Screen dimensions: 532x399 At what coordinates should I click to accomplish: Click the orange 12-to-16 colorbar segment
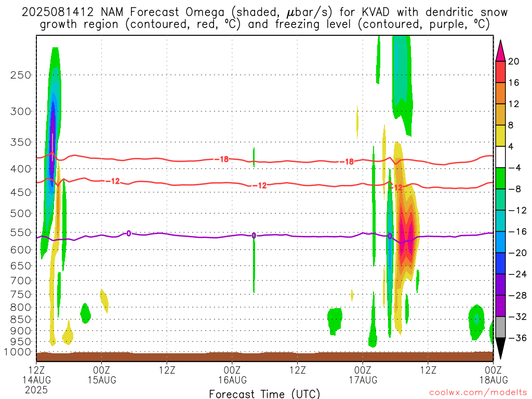coord(500,94)
